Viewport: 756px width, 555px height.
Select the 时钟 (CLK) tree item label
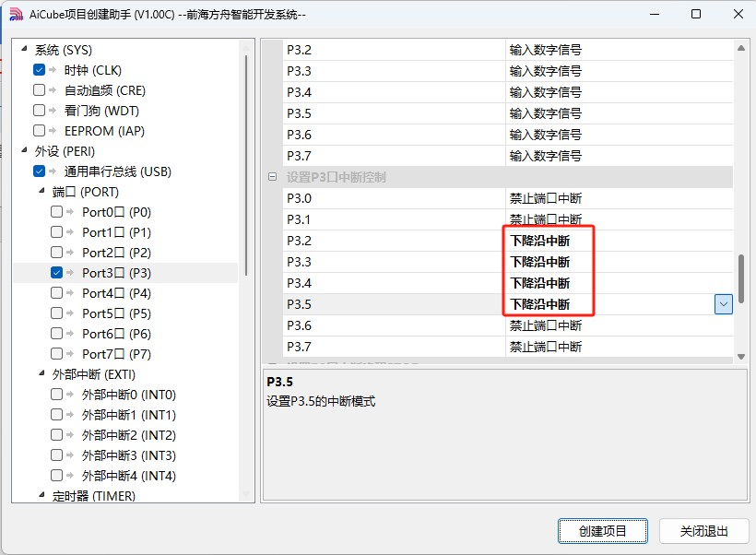pyautogui.click(x=92, y=70)
